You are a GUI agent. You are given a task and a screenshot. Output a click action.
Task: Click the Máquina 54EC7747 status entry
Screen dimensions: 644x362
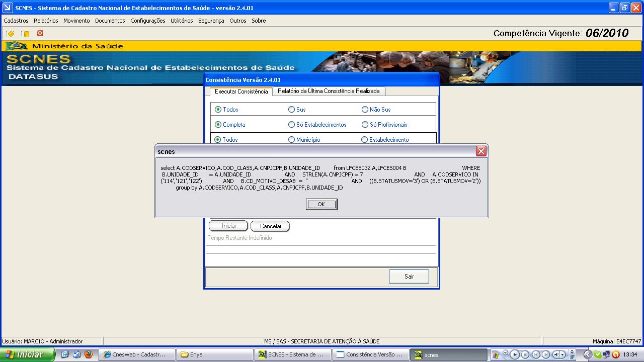click(617, 341)
